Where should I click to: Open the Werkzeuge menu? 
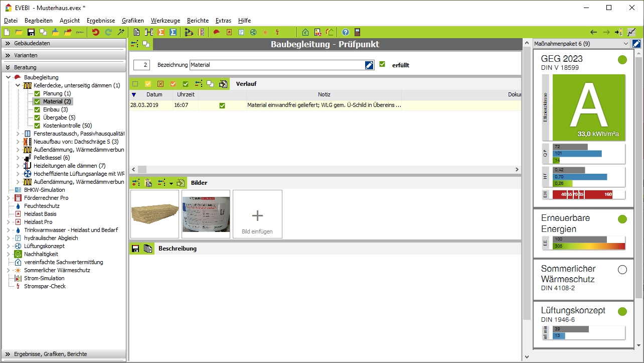coord(165,21)
